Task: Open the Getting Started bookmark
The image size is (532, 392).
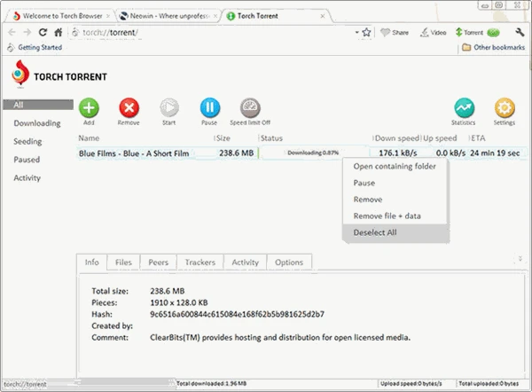Action: pyautogui.click(x=35, y=48)
